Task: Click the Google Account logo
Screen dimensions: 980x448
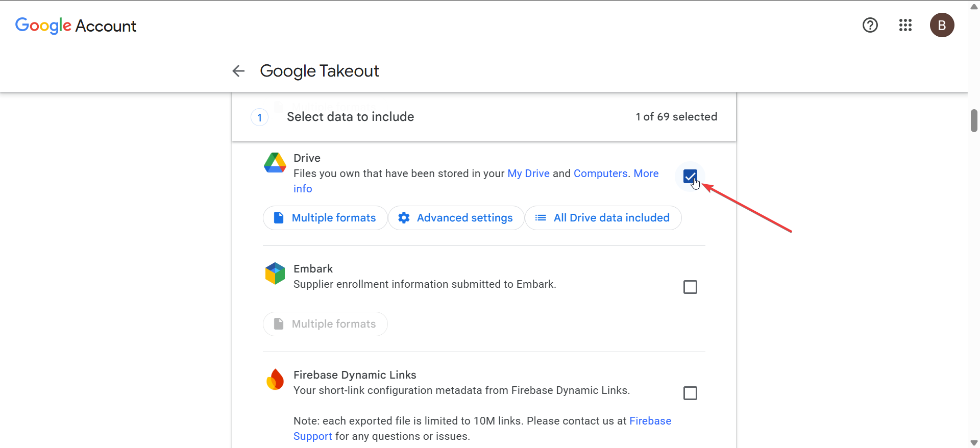Action: (76, 26)
